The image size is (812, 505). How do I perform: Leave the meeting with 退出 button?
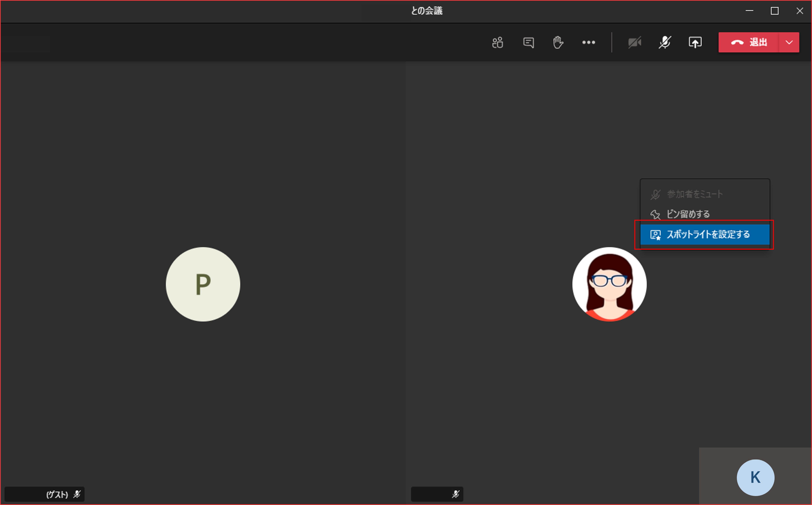[x=749, y=42]
